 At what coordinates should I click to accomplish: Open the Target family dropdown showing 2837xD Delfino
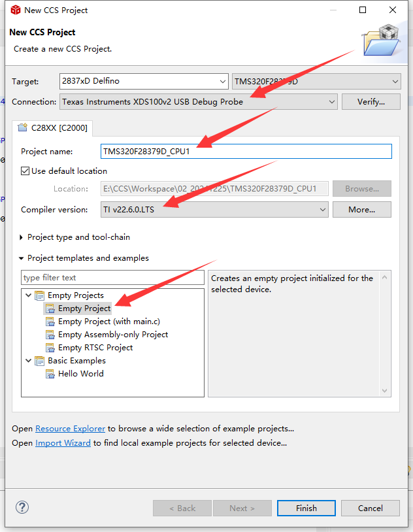point(144,82)
